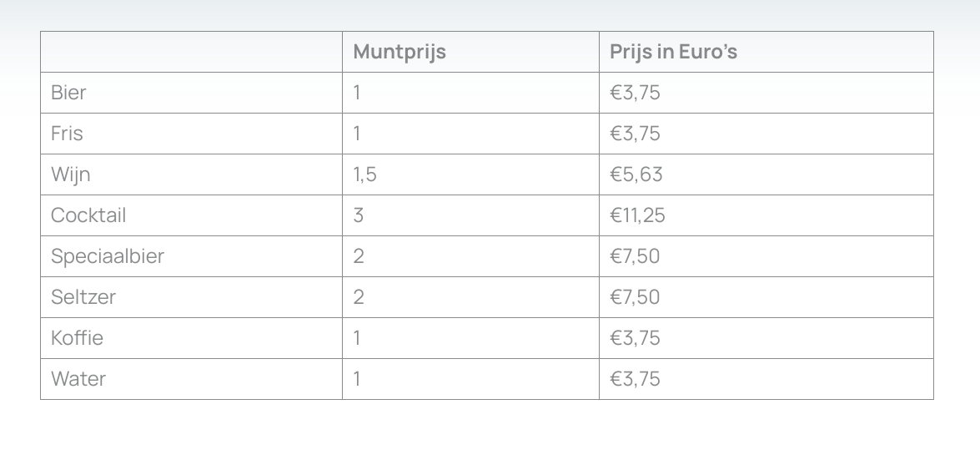The width and height of the screenshot is (980, 460).
Task: Click the Muntprijs column header
Action: (400, 52)
